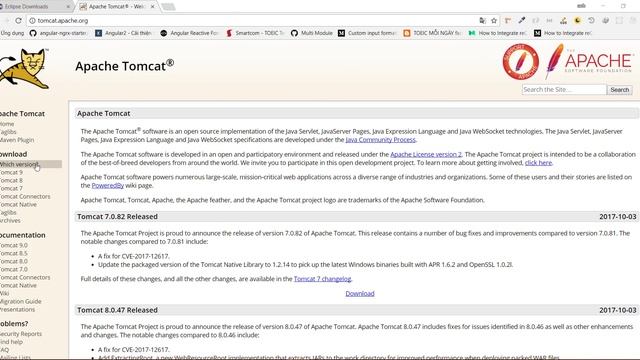The width and height of the screenshot is (640, 360).
Task: Open the Multi Module GitHub bookmark
Action: pyautogui.click(x=312, y=33)
